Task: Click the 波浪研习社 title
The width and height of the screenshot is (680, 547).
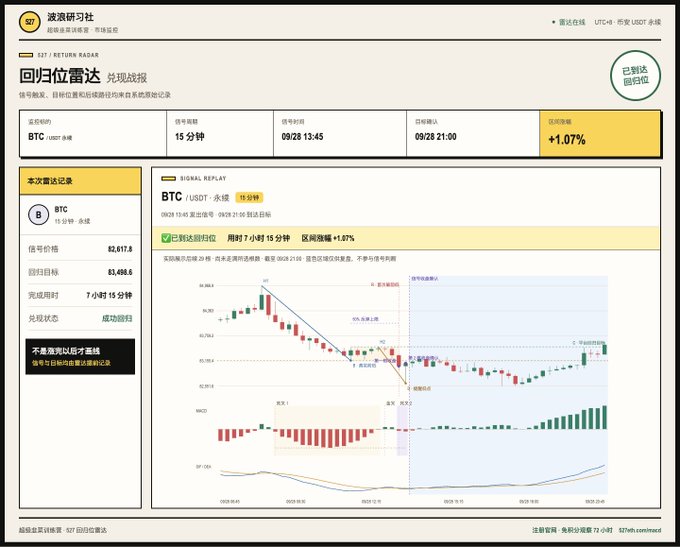Action: (x=70, y=17)
